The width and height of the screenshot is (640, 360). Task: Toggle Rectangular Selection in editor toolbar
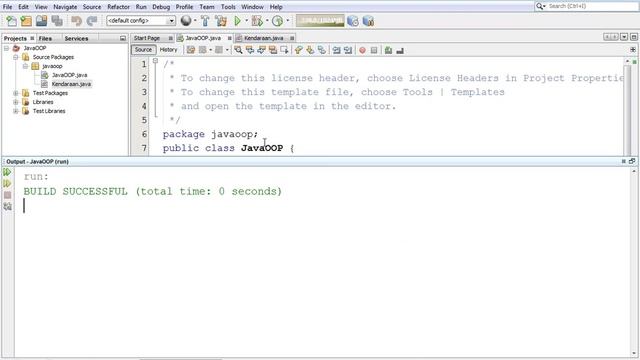point(284,50)
